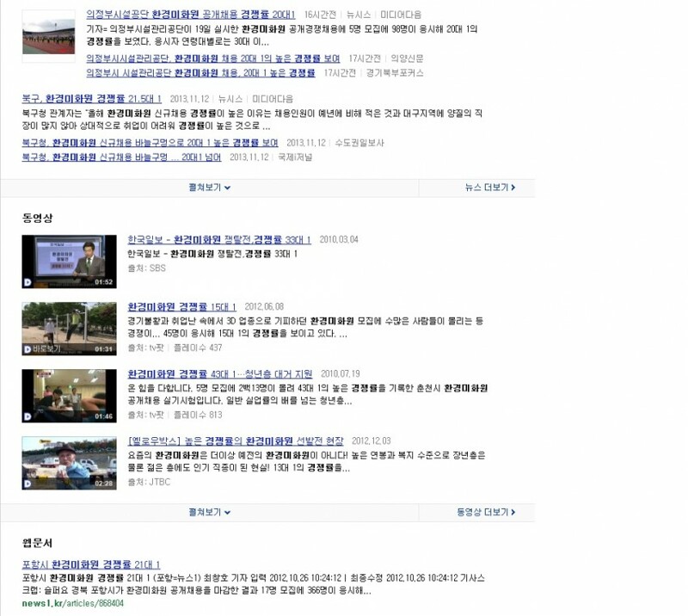Open the 국제i저널 article 북구청 20대1 넘어

121,157
